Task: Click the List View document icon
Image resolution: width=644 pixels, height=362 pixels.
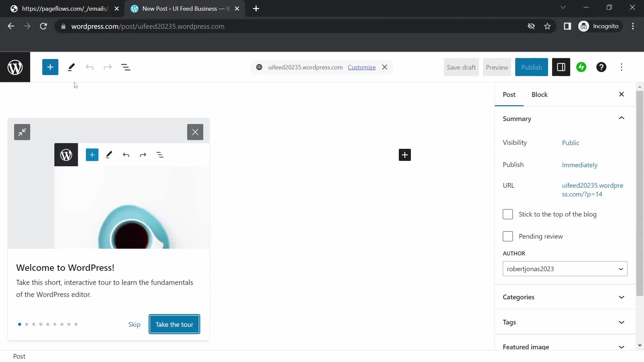Action: pyautogui.click(x=126, y=67)
